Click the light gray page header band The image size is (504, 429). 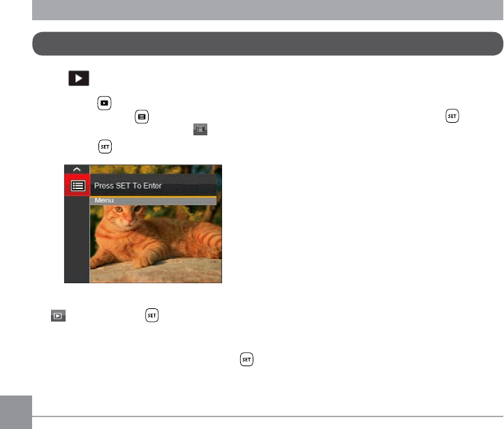click(268, 10)
